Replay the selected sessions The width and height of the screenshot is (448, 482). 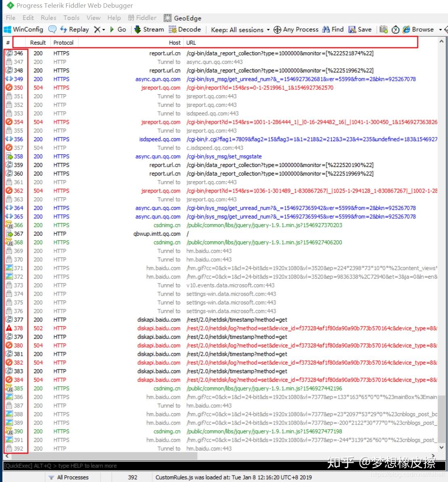click(74, 30)
